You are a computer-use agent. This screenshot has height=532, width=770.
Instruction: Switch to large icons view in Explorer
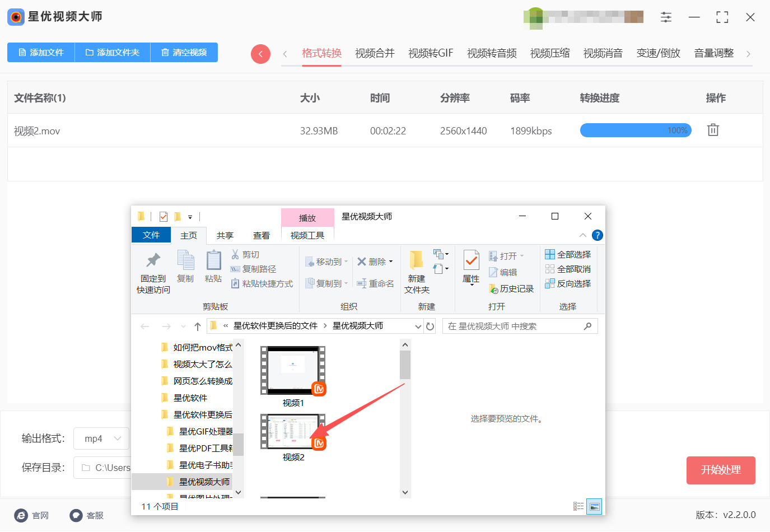[594, 506]
